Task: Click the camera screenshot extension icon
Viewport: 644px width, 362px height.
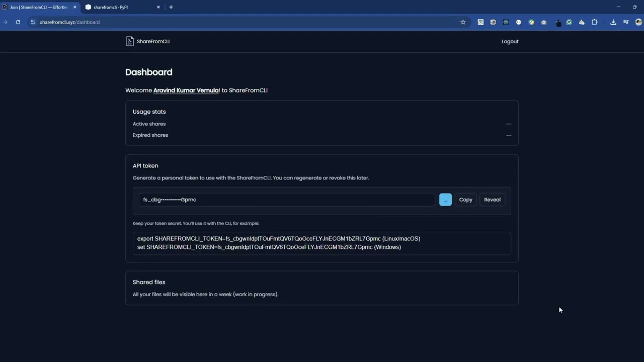Action: [544, 22]
